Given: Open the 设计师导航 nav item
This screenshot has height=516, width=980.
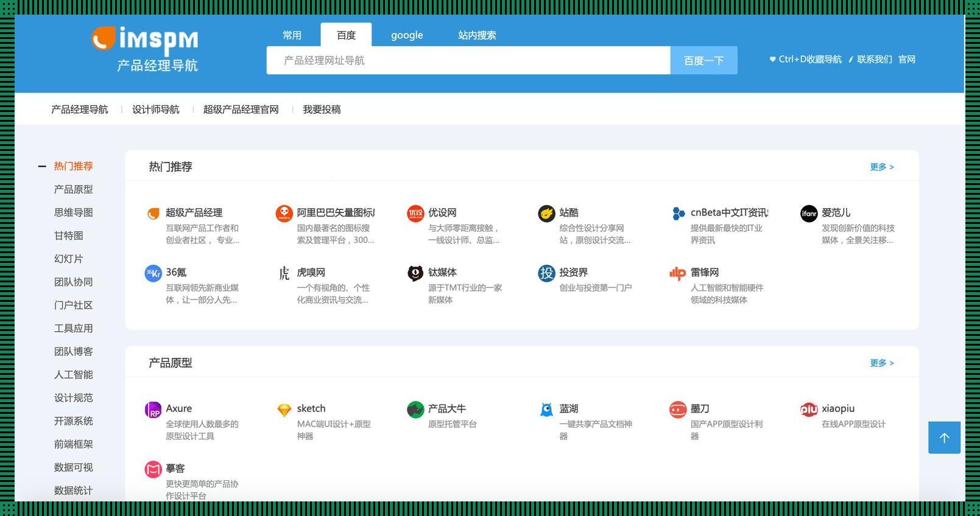Looking at the screenshot, I should 155,110.
